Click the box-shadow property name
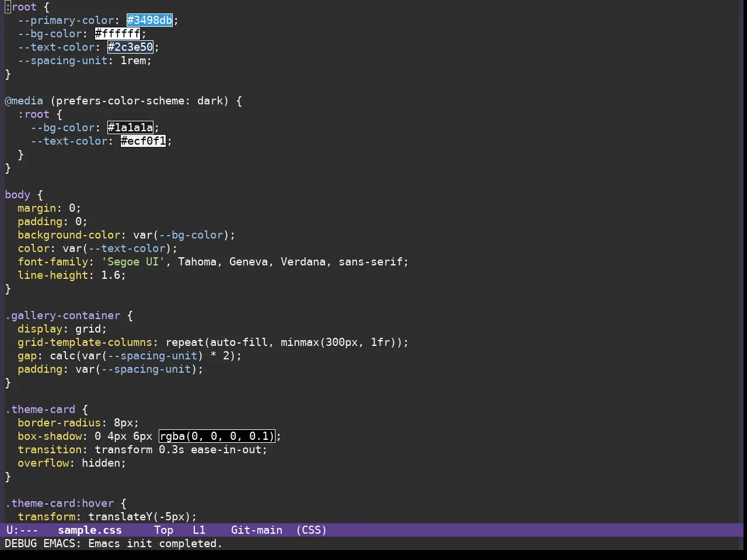The image size is (747, 560). (50, 436)
